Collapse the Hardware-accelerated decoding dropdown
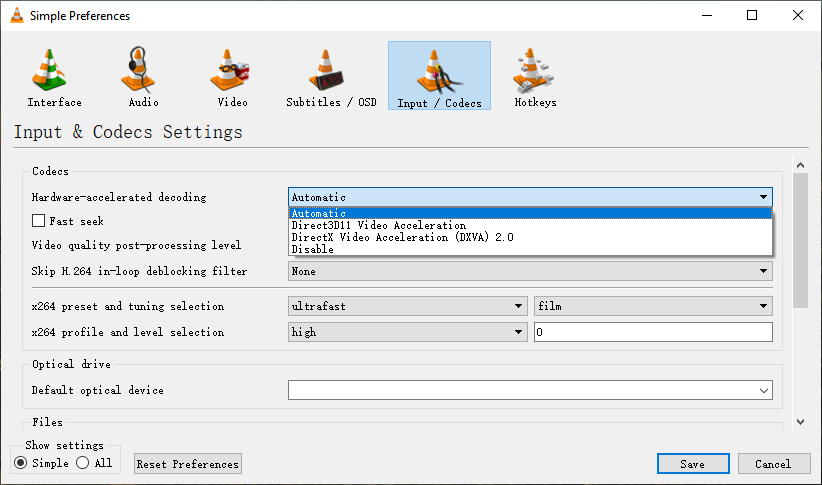This screenshot has width=822, height=485. point(530,197)
